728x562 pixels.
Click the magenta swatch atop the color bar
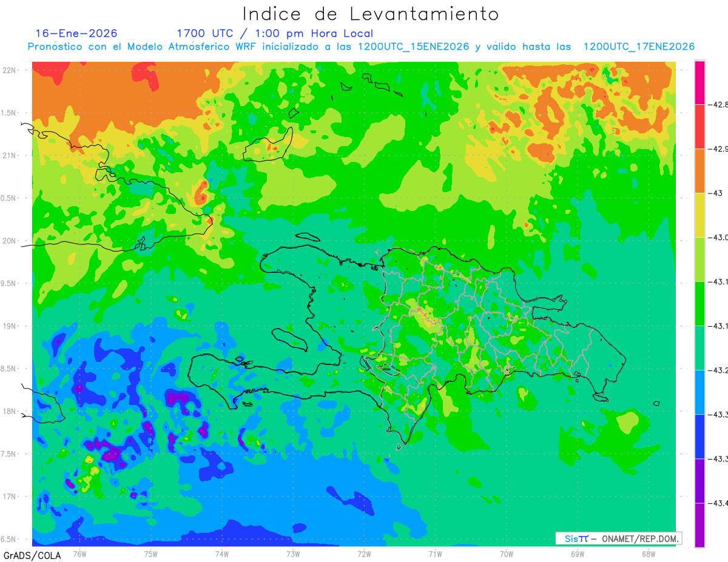click(x=699, y=82)
